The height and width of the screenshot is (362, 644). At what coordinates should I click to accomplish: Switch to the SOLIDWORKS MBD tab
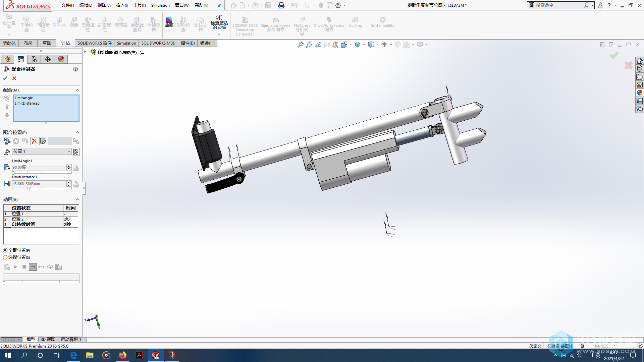tap(158, 43)
